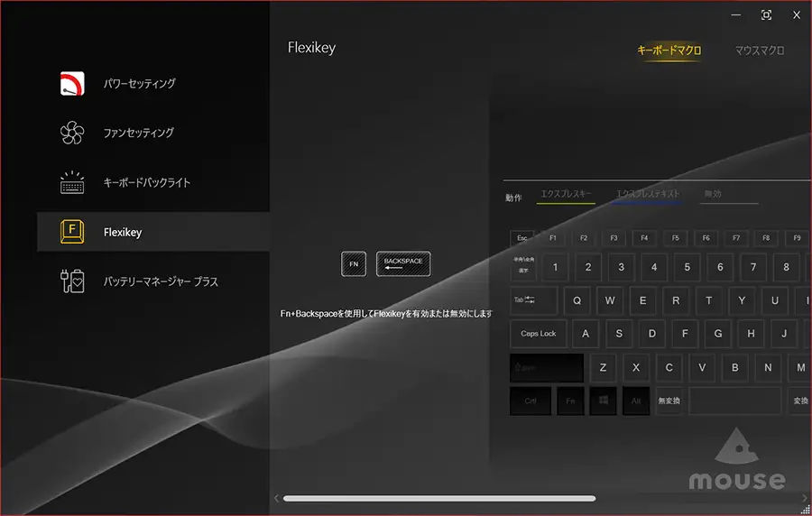The width and height of the screenshot is (812, 516).
Task: Select the R key on virtual keyboard
Action: click(676, 300)
